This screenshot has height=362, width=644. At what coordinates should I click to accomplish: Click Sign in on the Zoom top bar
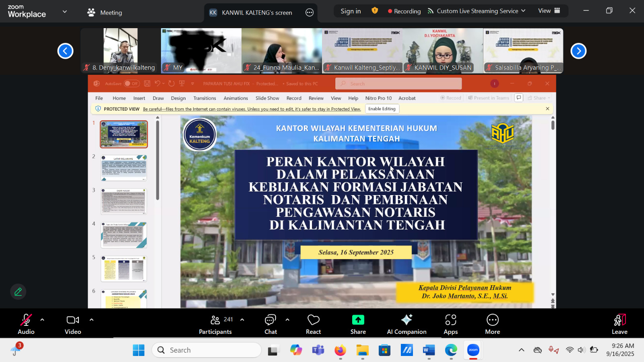tap(351, 11)
